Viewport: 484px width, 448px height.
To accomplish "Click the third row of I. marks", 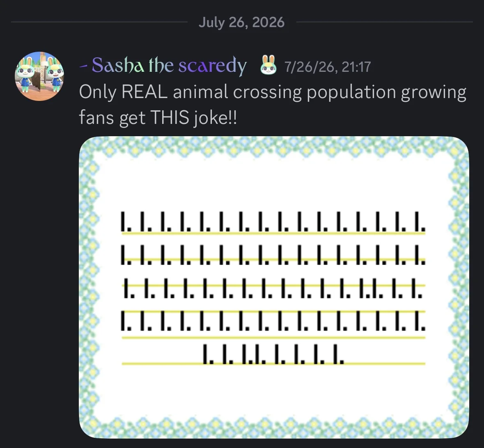I will pyautogui.click(x=273, y=288).
